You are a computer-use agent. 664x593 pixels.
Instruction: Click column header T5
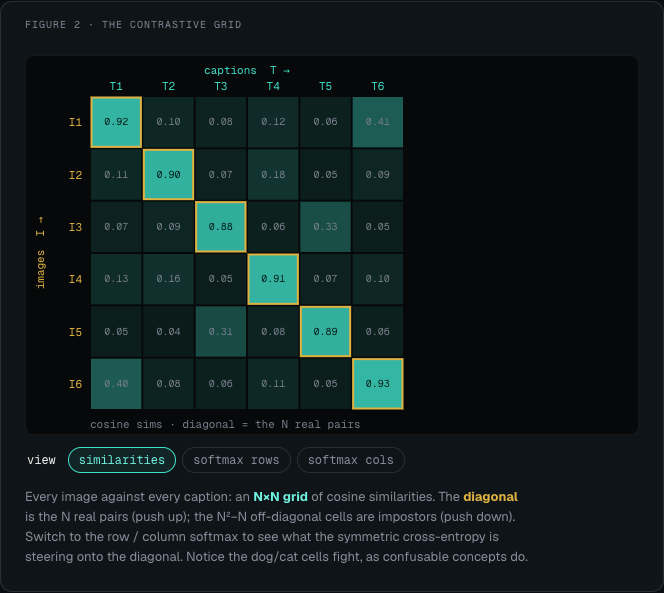click(x=325, y=86)
